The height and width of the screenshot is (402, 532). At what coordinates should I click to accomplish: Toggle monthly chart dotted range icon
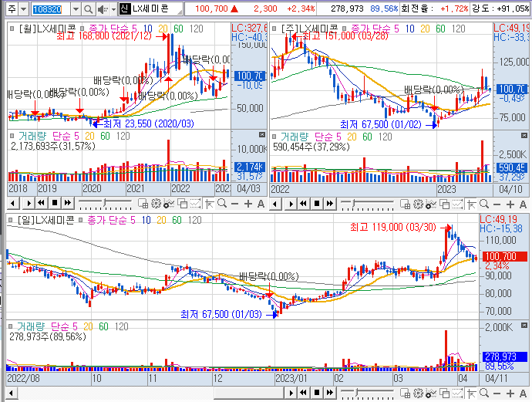(195, 204)
